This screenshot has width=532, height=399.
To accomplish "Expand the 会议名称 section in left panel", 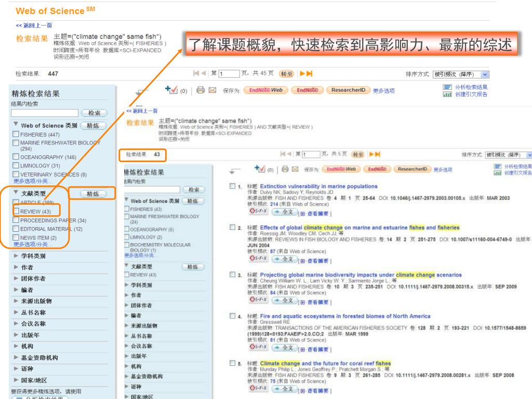I will [x=16, y=323].
